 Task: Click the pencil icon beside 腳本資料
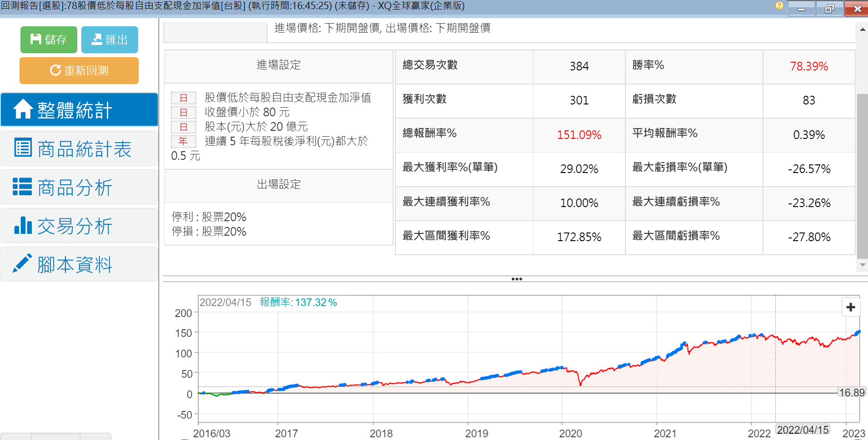22,263
